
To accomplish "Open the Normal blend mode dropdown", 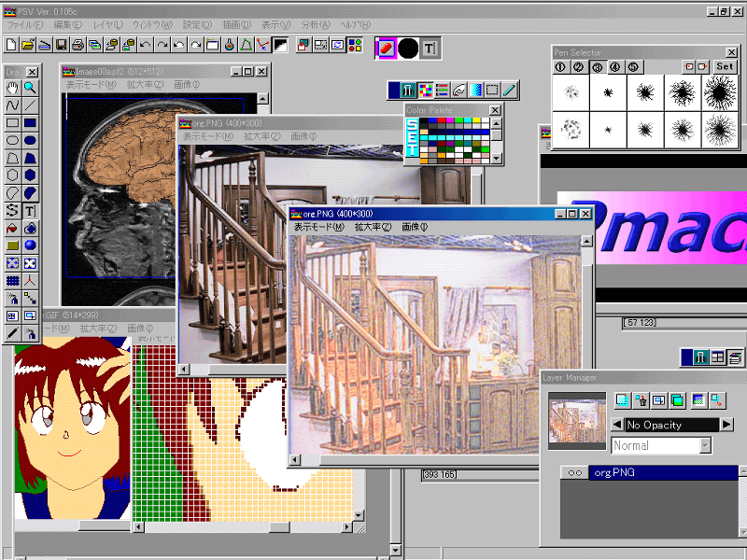I will [x=705, y=446].
